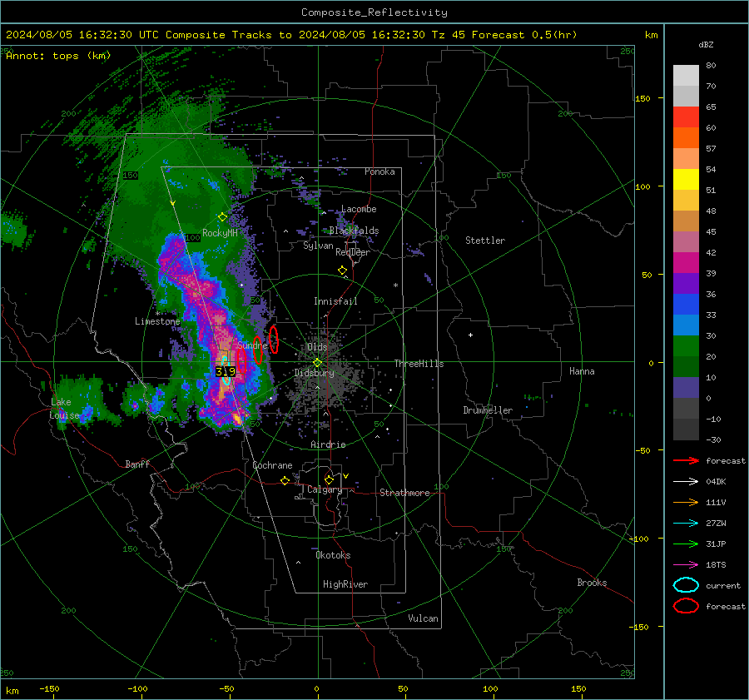Click the green 31JP arrow icon
The width and height of the screenshot is (749, 700).
686,544
